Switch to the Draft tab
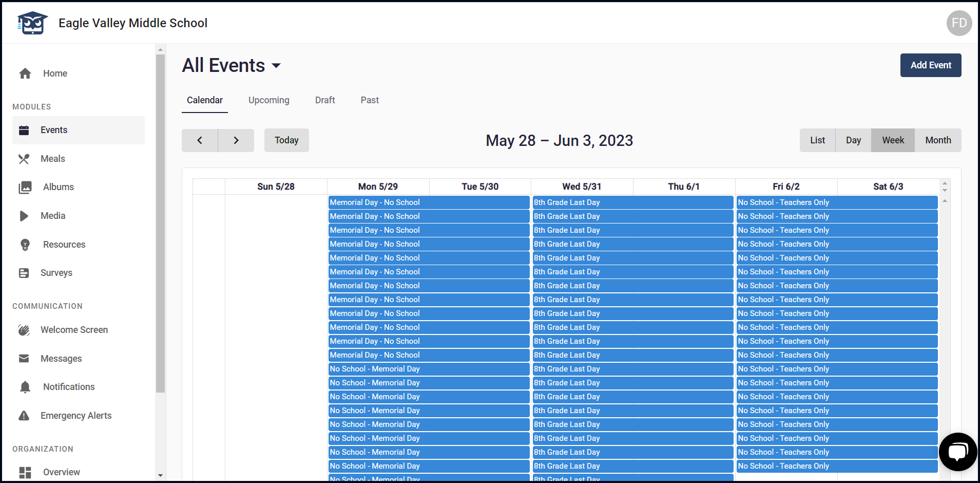Image resolution: width=980 pixels, height=483 pixels. pos(325,100)
